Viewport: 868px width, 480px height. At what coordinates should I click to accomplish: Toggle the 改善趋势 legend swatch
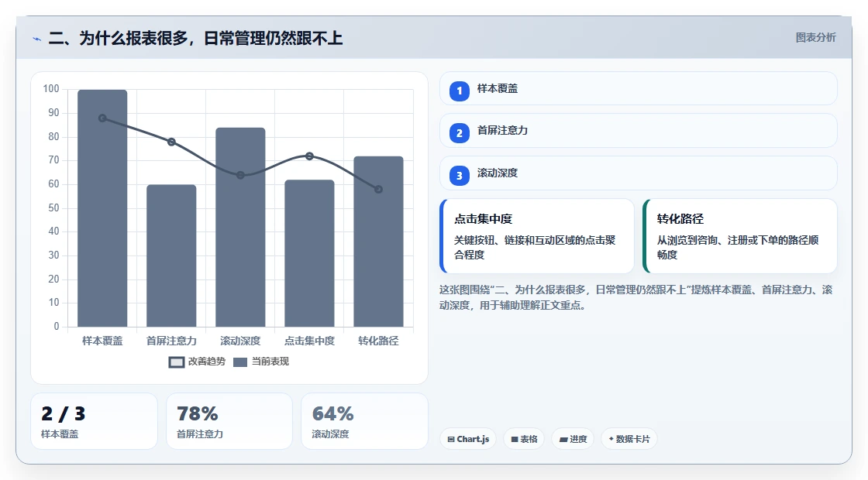tap(176, 362)
